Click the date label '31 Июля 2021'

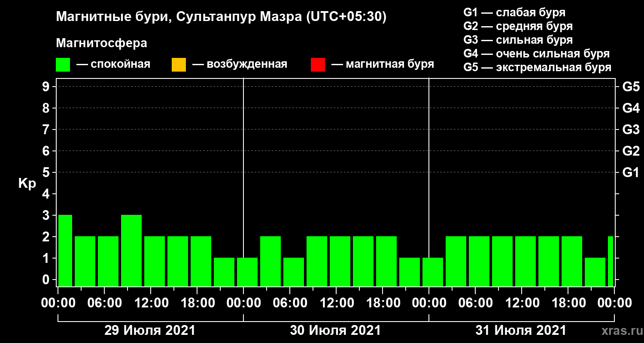(521, 331)
